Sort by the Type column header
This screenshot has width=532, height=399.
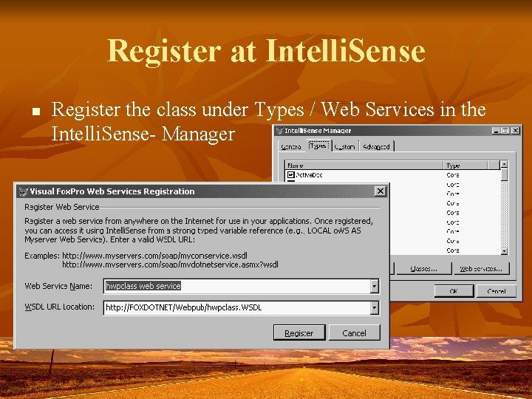(465, 166)
